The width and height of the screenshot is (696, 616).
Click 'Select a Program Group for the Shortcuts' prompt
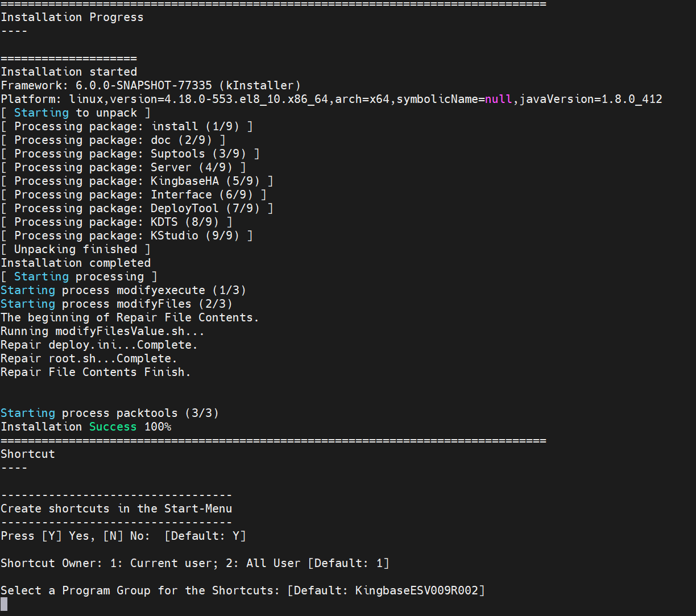[140, 590]
